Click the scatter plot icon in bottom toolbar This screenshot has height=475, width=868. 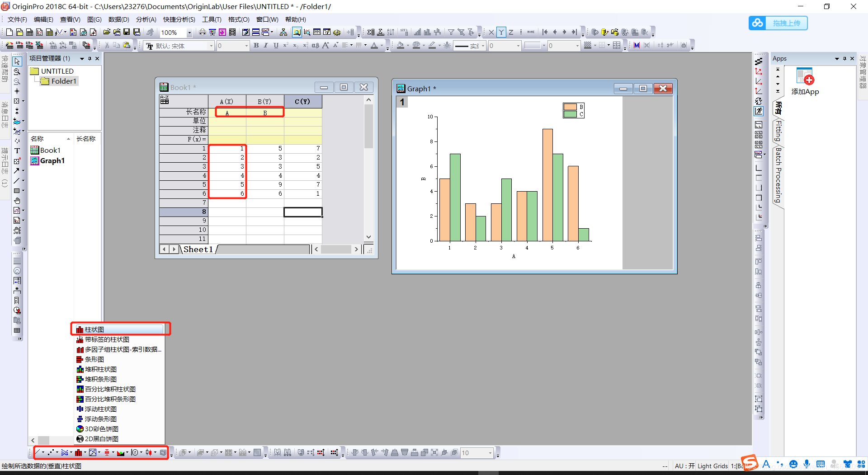click(51, 452)
